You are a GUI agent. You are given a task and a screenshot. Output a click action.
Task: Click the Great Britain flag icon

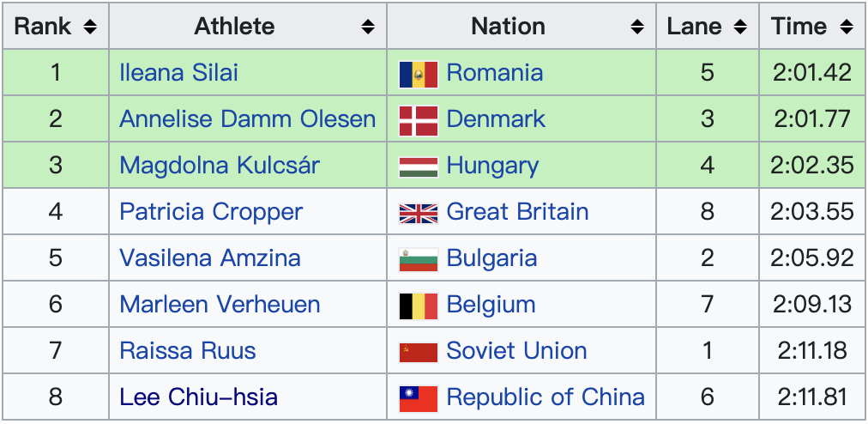pos(419,212)
